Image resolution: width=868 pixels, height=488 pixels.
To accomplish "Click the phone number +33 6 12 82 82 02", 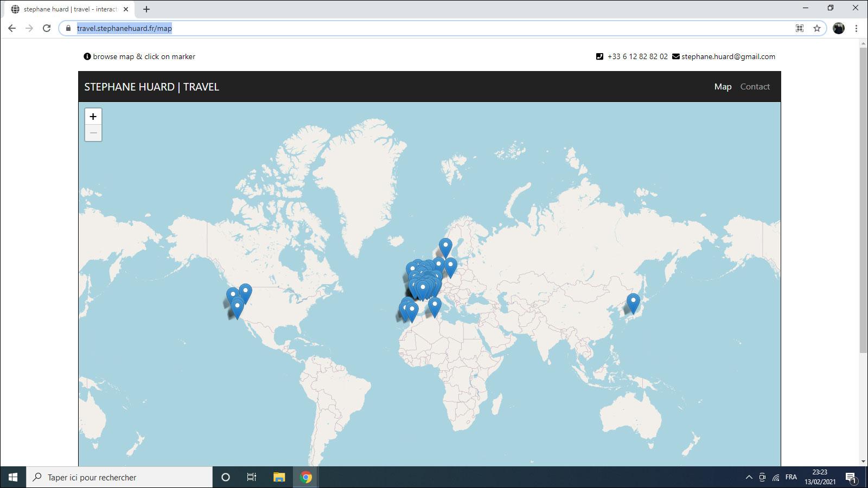I will pyautogui.click(x=637, y=56).
